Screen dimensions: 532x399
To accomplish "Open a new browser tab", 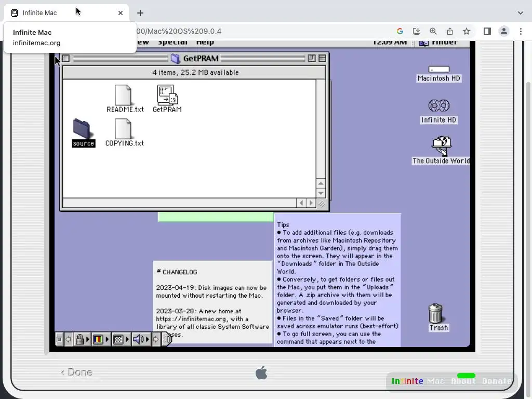I will coord(140,13).
